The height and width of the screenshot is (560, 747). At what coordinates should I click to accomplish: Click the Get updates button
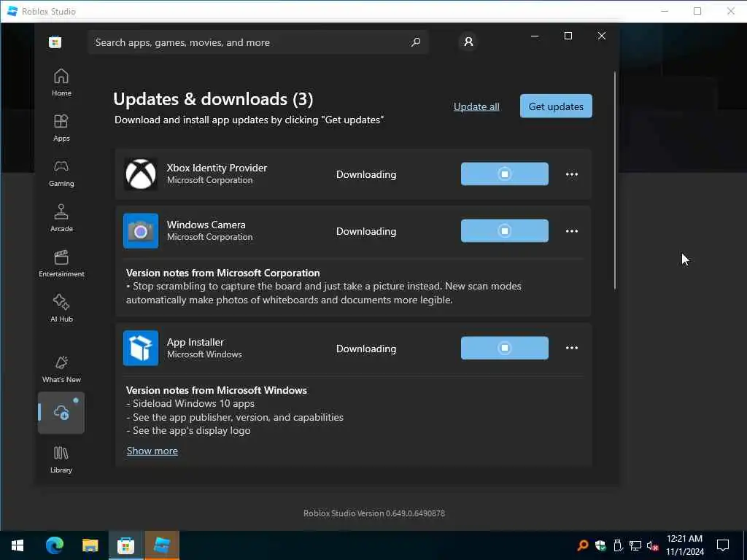point(556,106)
